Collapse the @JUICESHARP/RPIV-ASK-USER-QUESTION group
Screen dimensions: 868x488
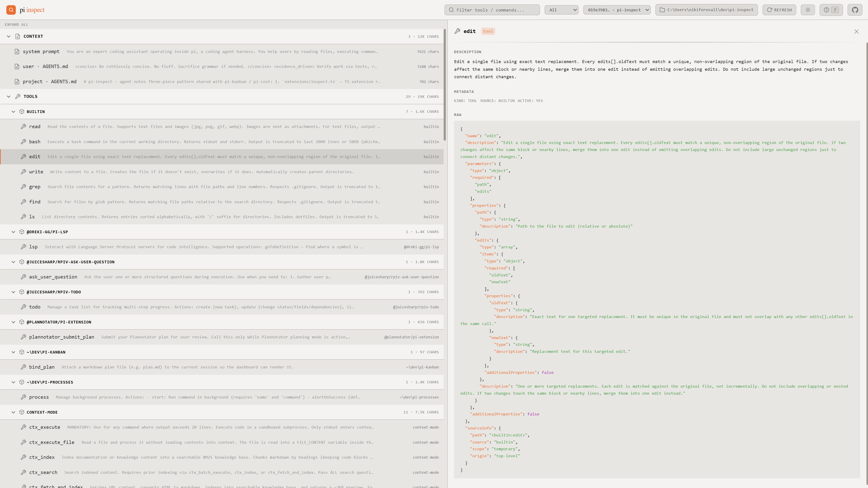[x=14, y=262]
